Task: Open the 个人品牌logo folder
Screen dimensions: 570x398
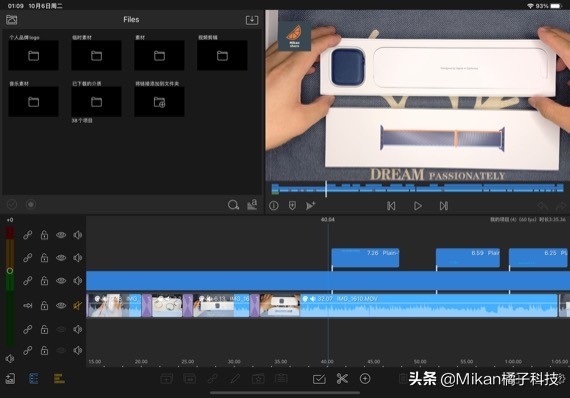Action: pyautogui.click(x=33, y=55)
